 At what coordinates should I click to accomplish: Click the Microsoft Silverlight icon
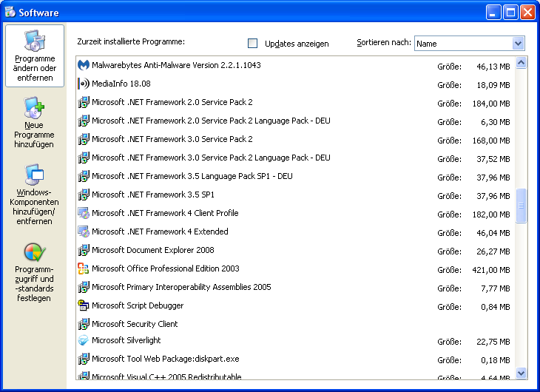(x=84, y=340)
